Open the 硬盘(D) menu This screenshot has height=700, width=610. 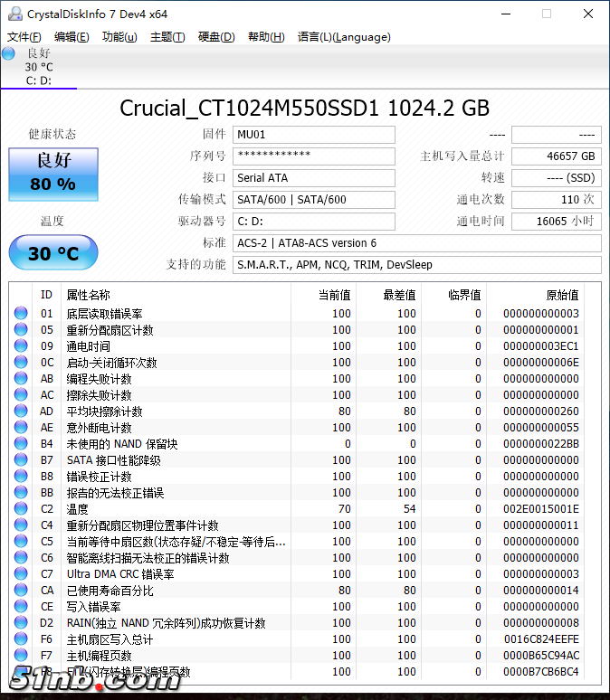click(x=215, y=37)
